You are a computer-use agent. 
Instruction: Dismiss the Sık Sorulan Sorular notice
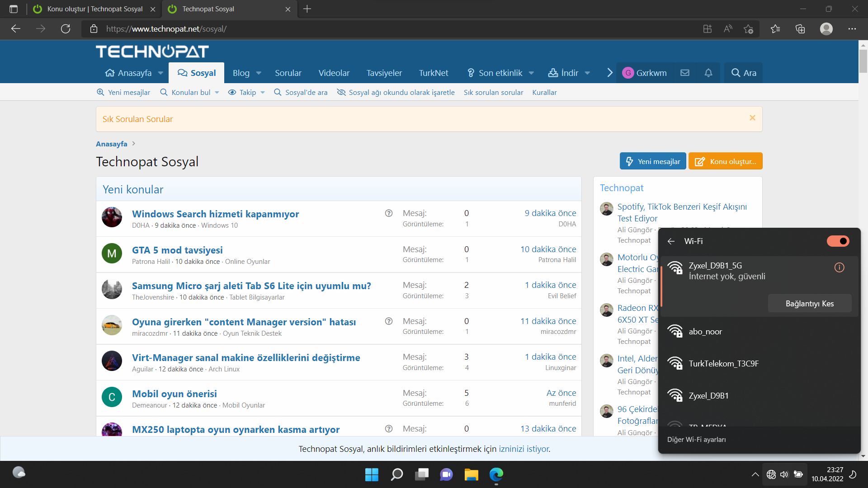(x=752, y=118)
